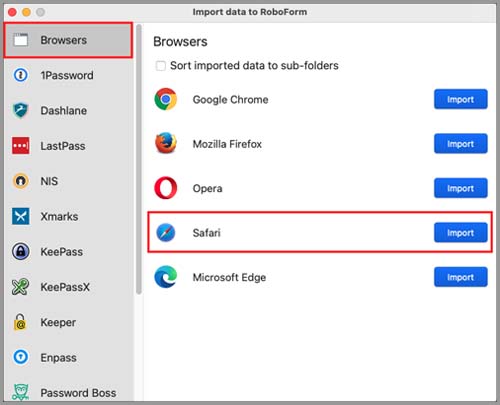The width and height of the screenshot is (500, 405).
Task: Import data from Safari
Action: 460,232
